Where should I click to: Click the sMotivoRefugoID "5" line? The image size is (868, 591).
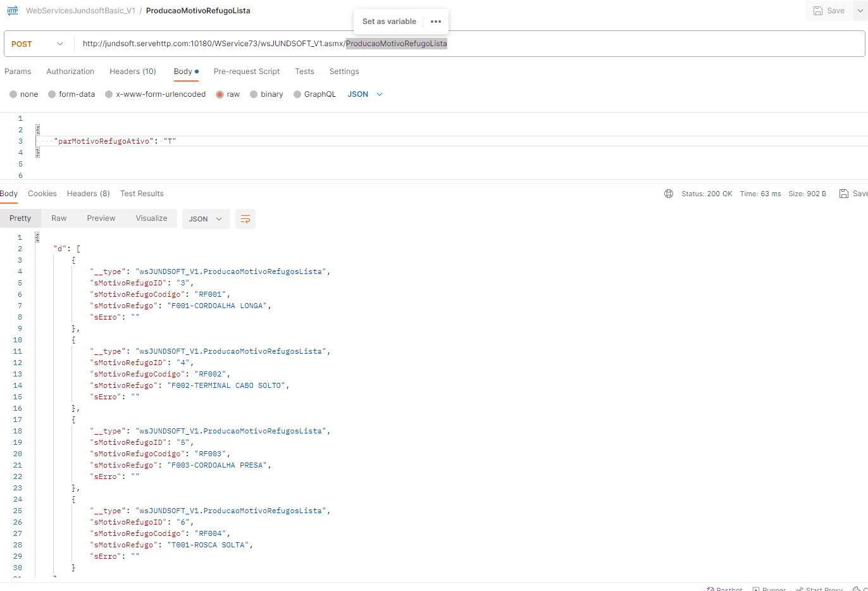[x=142, y=442]
